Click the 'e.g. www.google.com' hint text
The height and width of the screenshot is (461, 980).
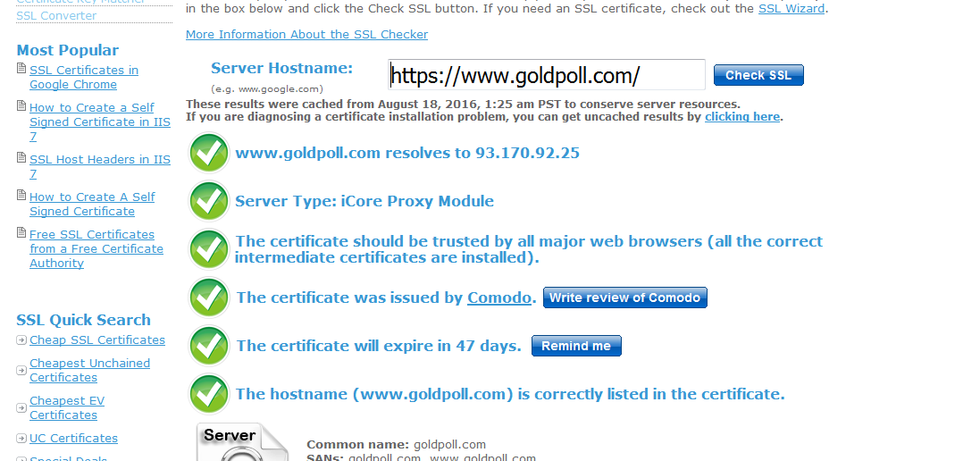[x=267, y=88]
